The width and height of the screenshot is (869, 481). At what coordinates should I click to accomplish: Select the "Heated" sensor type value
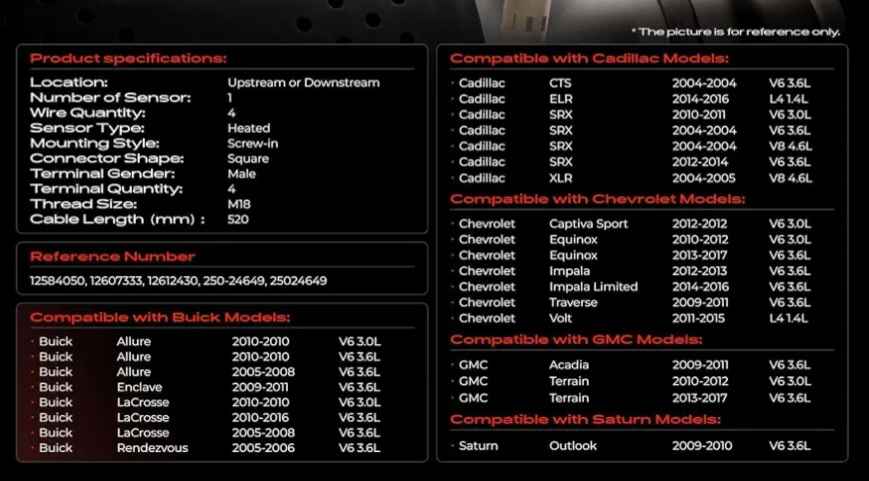[249, 128]
